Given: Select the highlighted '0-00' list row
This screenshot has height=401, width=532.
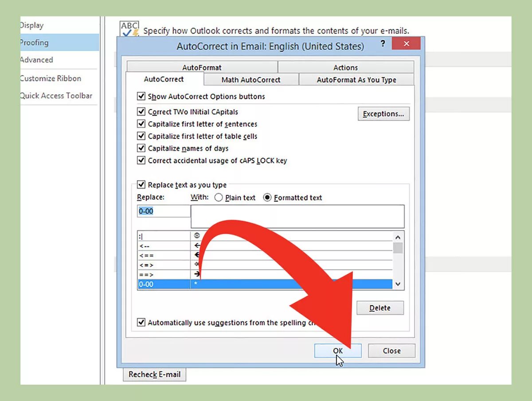Looking at the screenshot, I should coord(265,284).
